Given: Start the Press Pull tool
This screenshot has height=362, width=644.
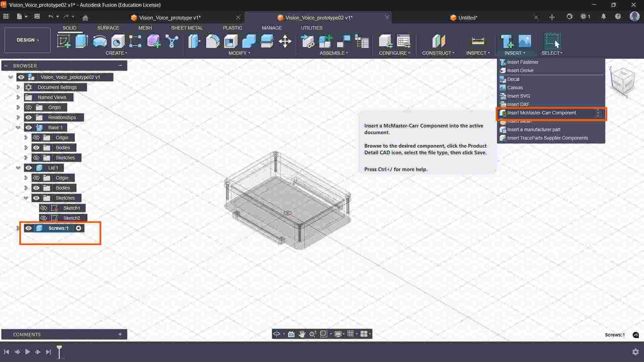Looking at the screenshot, I should click(x=194, y=41).
